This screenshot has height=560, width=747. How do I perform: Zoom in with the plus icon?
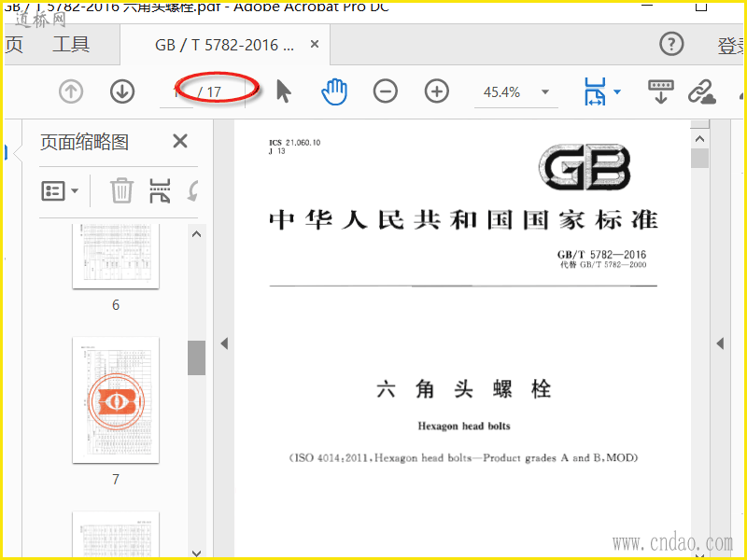[437, 91]
